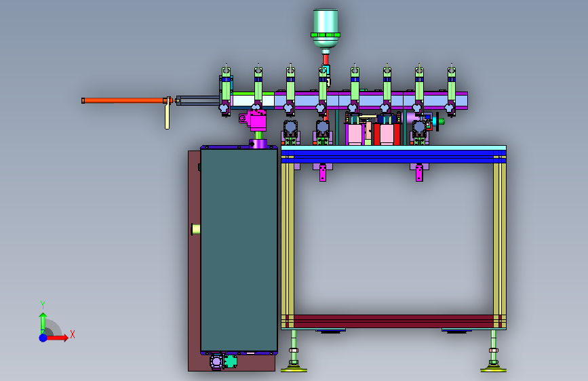Screen dimensions: 588x381
Task: Click the red X axis arrow of the triad
Action: coord(58,338)
